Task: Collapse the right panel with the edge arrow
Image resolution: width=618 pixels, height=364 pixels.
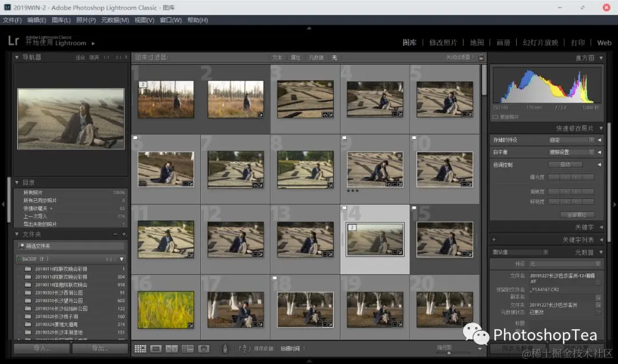Action: [x=615, y=204]
